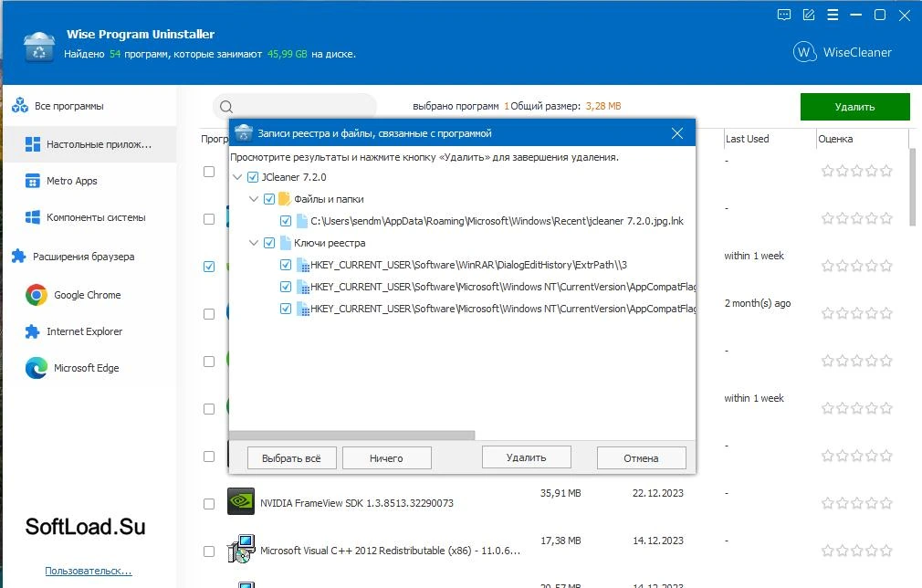922x588 pixels.
Task: Click the Windows components icon
Action: click(x=32, y=217)
